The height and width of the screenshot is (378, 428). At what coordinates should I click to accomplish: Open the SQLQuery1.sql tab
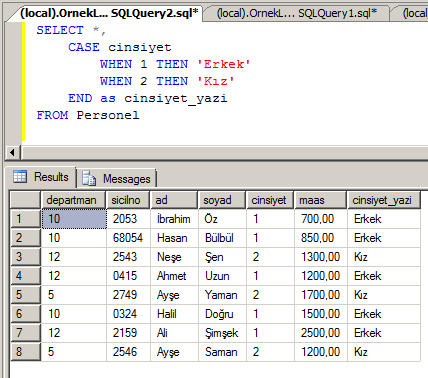296,13
